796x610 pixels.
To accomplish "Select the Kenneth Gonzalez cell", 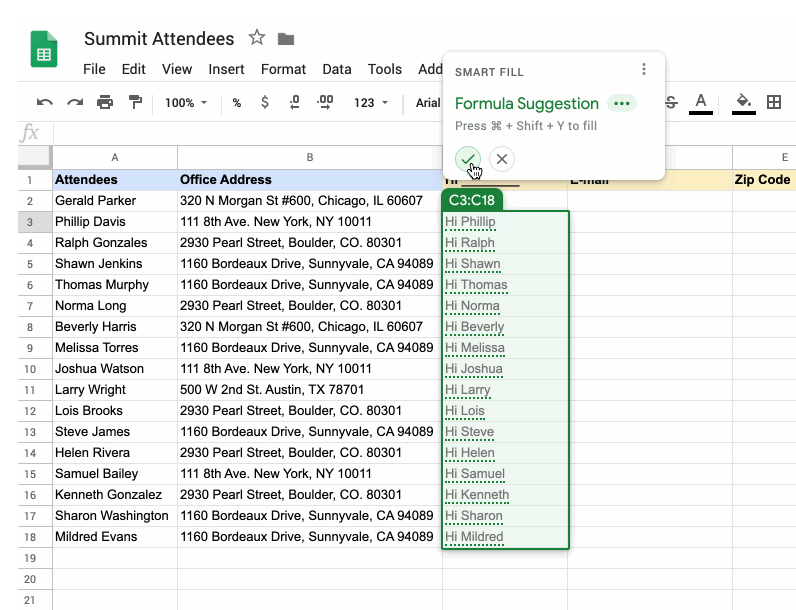I will coord(115,495).
